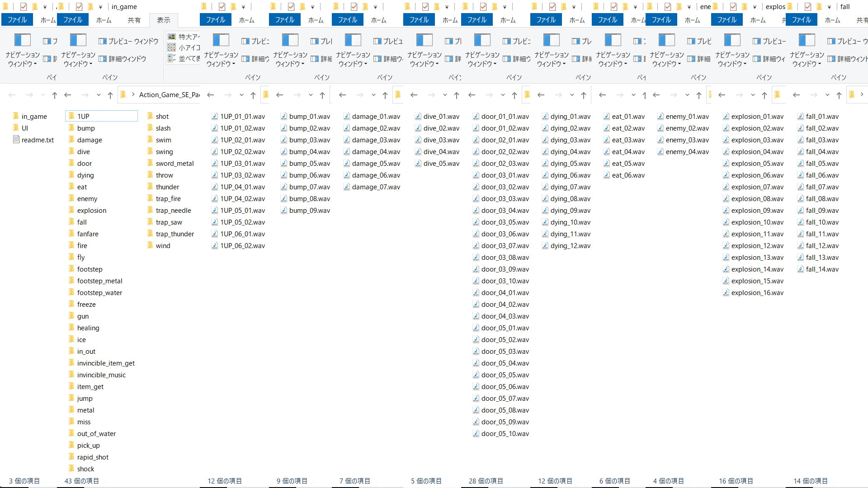Click Properties checkmark icon in fall window title bar
Image resolution: width=868 pixels, height=488 pixels.
pos(808,7)
